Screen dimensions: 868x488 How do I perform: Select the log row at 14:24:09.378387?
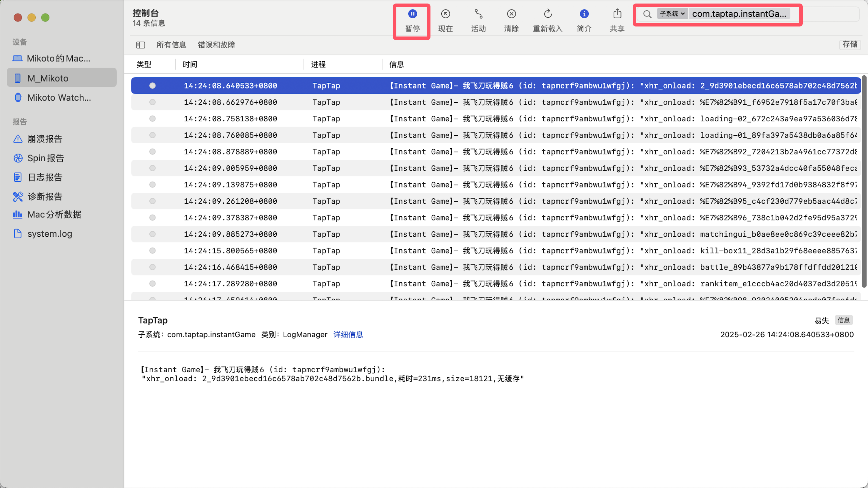(496, 218)
